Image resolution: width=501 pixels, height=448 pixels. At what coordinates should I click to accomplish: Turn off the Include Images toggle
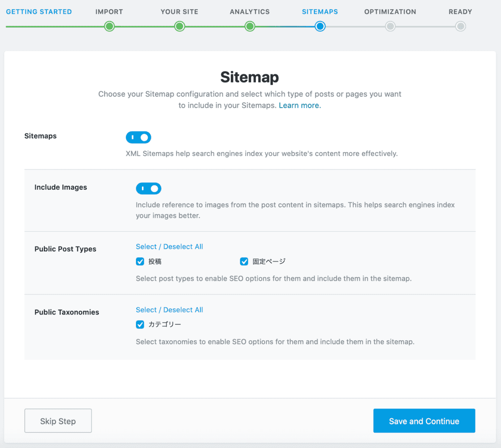click(149, 188)
